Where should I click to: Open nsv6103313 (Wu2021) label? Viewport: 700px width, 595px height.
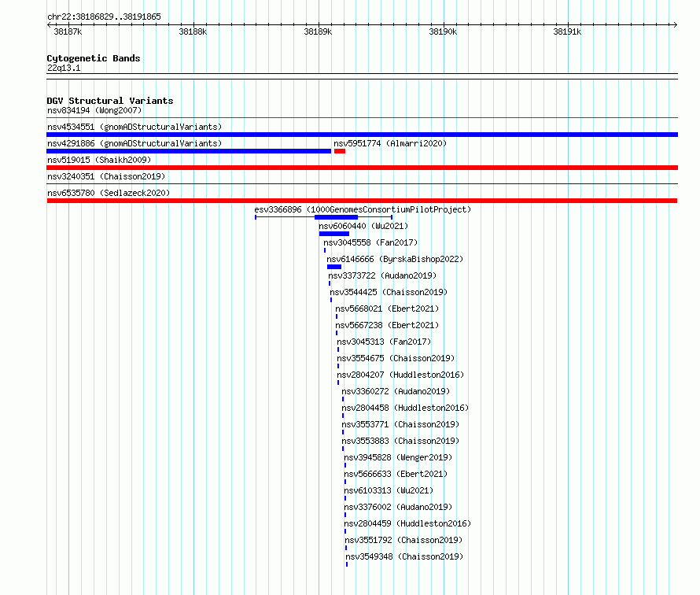pos(389,490)
